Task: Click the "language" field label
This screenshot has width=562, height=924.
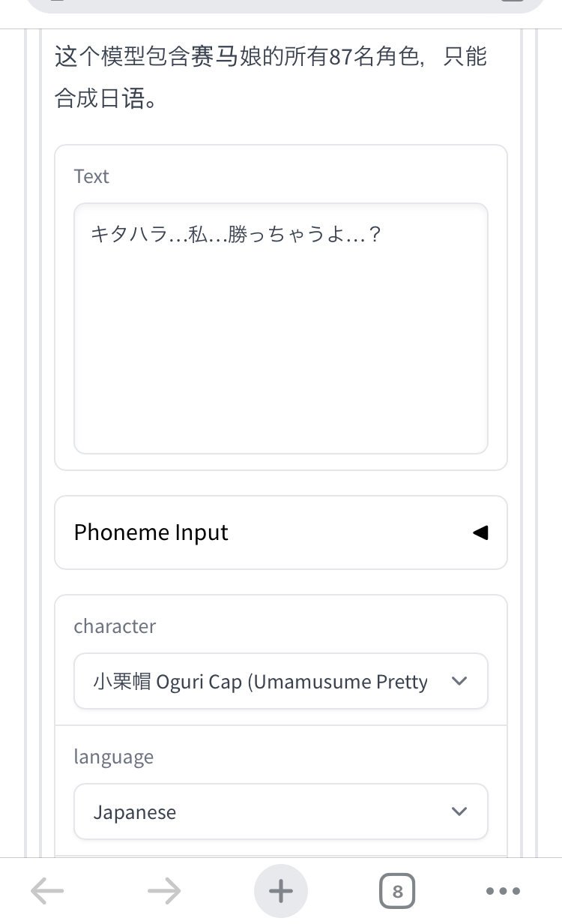Action: (113, 757)
